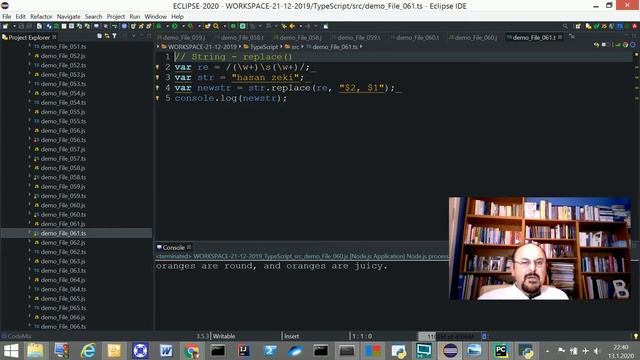Expand breadcrumb arrow after demo_File_061.ts
The height and width of the screenshot is (360, 640).
361,47
